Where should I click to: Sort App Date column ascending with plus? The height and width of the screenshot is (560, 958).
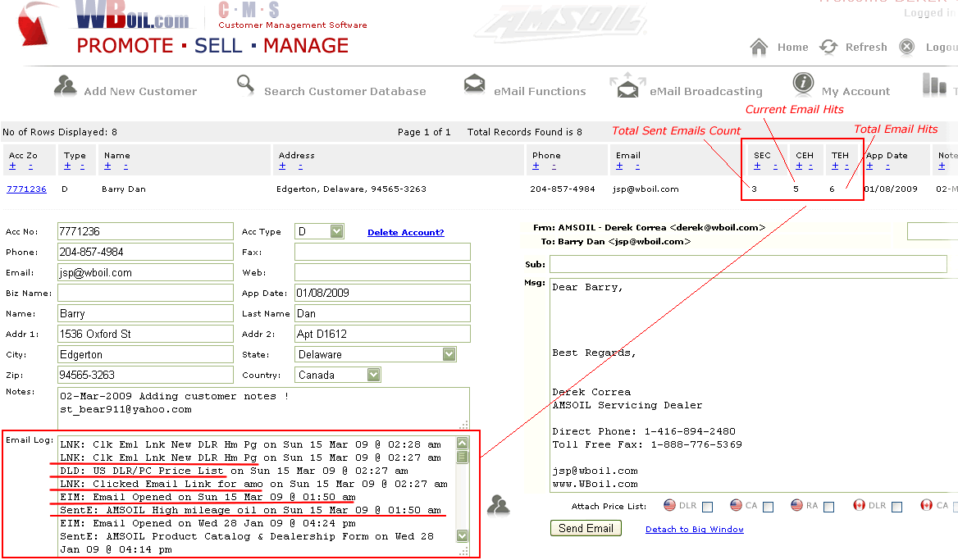[869, 166]
